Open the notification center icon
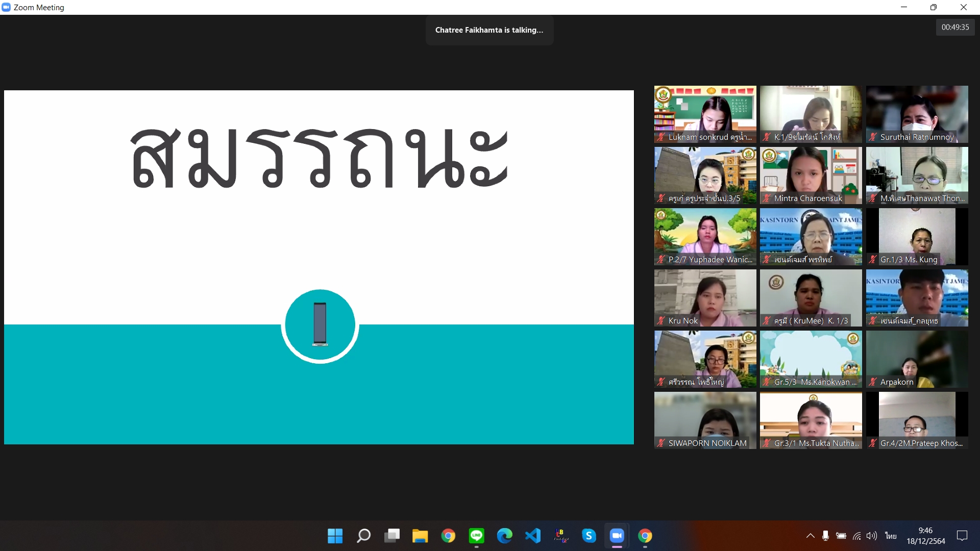This screenshot has width=980, height=551. (x=962, y=536)
